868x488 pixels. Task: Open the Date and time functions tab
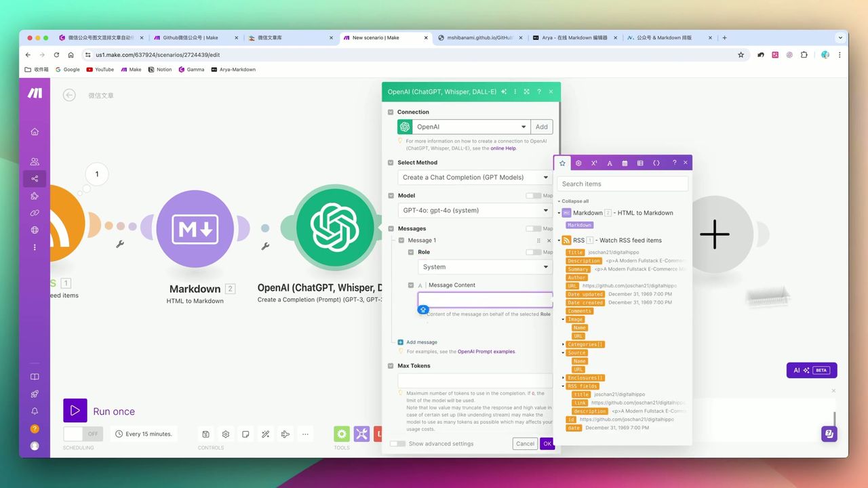[625, 163]
